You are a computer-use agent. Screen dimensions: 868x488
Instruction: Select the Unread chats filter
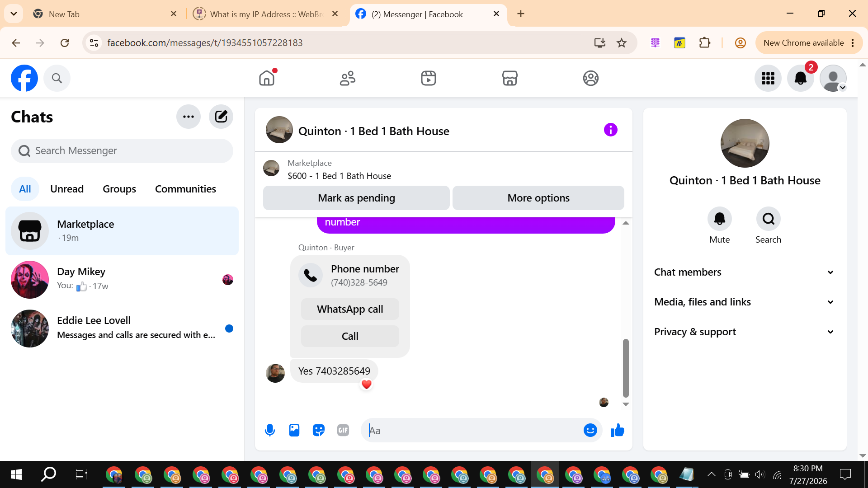[x=67, y=189]
